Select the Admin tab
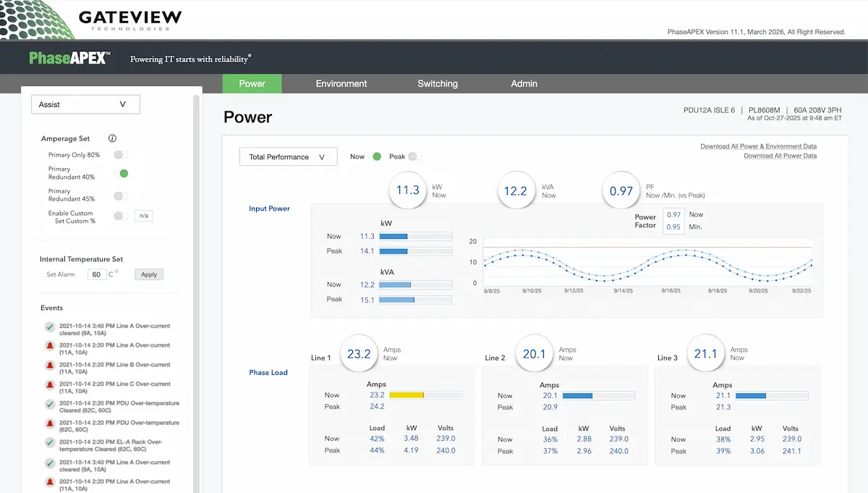 pos(524,83)
